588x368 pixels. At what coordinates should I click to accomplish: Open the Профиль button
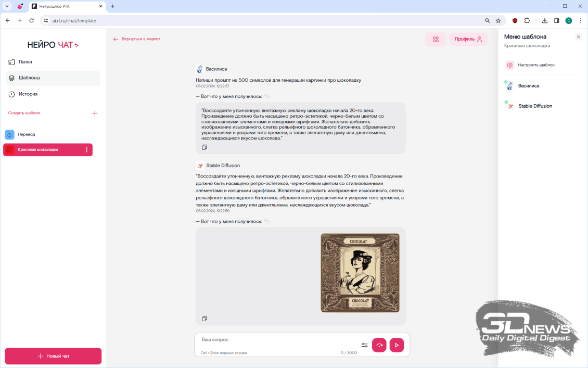(x=468, y=39)
